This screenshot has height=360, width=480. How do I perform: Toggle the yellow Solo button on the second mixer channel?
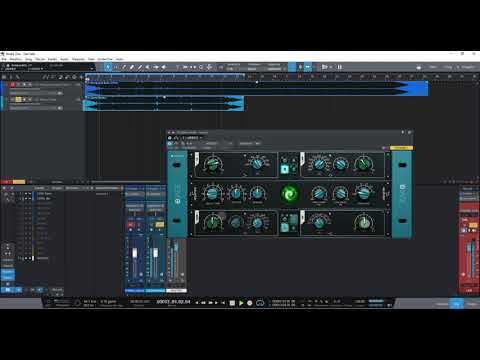[160, 225]
